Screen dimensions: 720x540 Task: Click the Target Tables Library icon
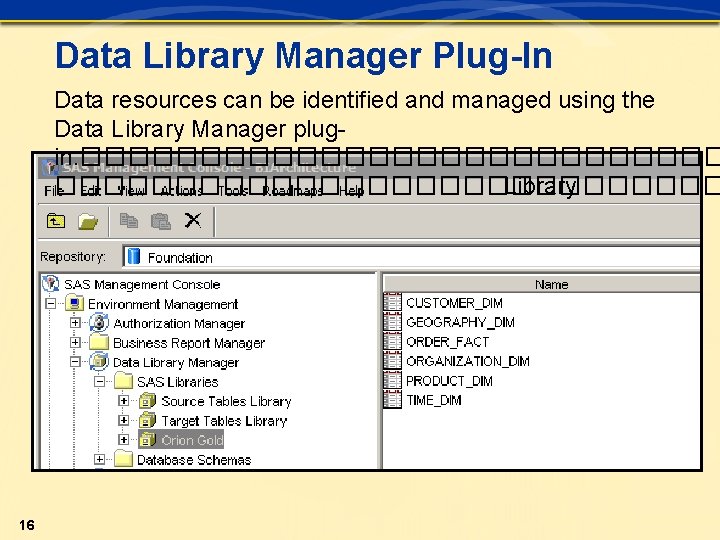(x=147, y=420)
